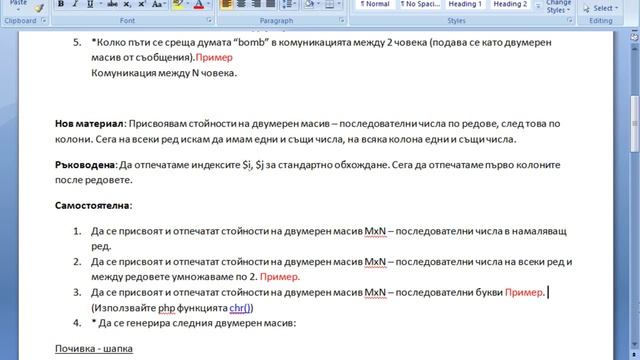The image size is (640, 360).
Task: Open the chr() hyperlink
Action: point(240,308)
